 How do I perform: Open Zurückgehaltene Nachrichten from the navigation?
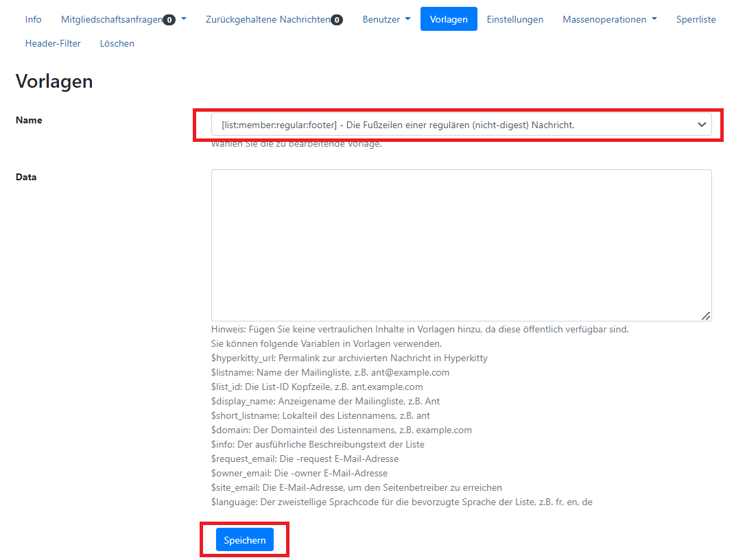268,19
